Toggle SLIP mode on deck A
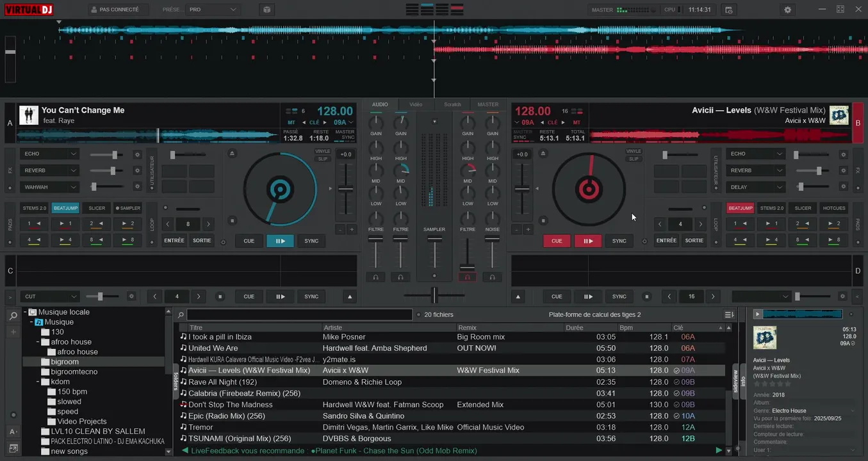 323,159
